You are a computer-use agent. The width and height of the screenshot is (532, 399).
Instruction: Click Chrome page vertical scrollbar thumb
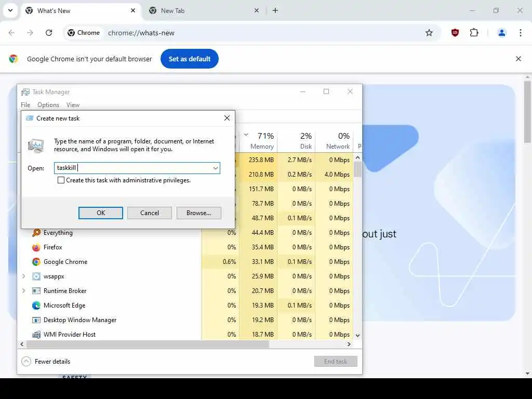pos(527,112)
